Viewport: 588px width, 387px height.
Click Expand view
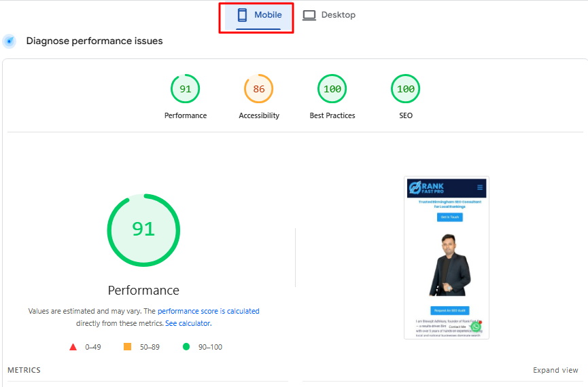555,370
